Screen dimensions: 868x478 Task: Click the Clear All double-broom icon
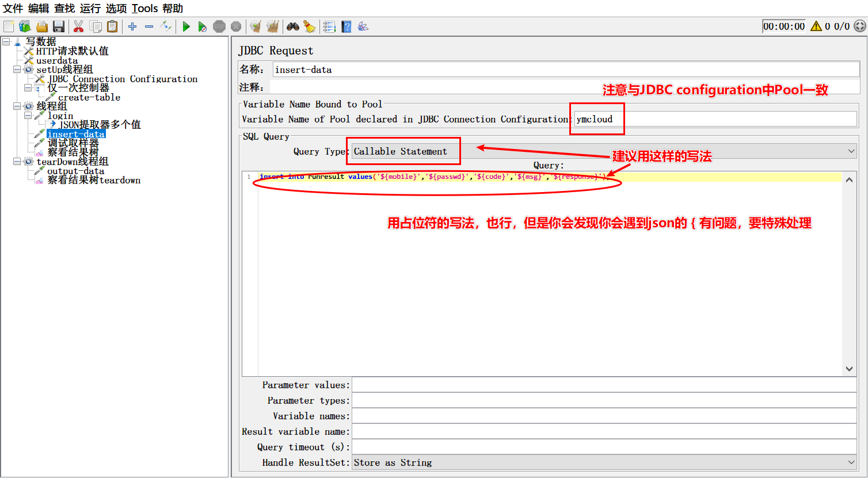273,26
